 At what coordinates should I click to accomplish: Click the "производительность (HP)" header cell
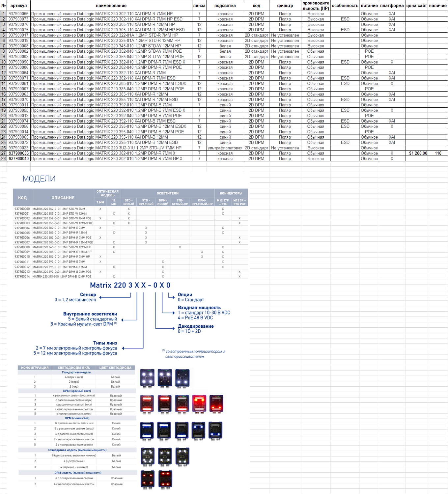point(316,6)
